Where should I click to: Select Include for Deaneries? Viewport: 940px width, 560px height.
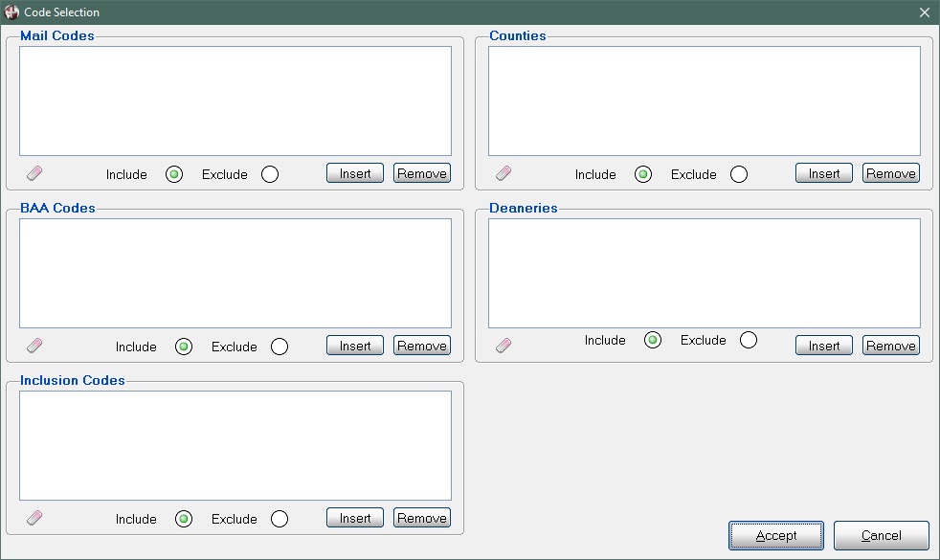652,340
